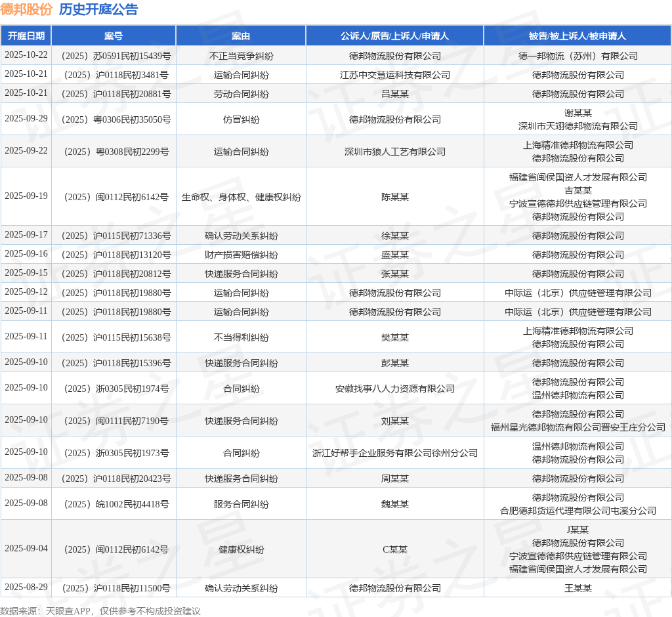
Task: Click the 不当得利纠纷 cause cell
Action: click(241, 337)
